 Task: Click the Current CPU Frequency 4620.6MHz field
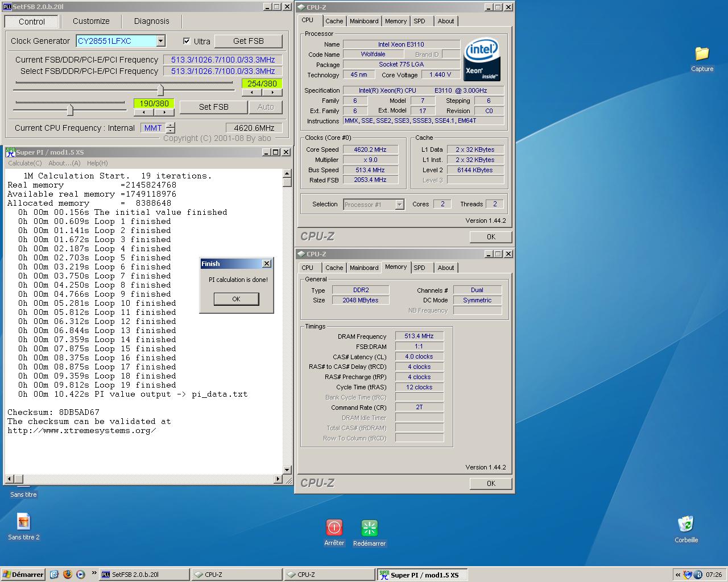254,128
